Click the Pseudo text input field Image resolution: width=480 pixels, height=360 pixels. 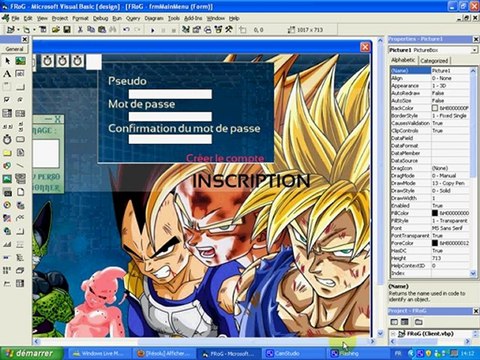pos(170,94)
